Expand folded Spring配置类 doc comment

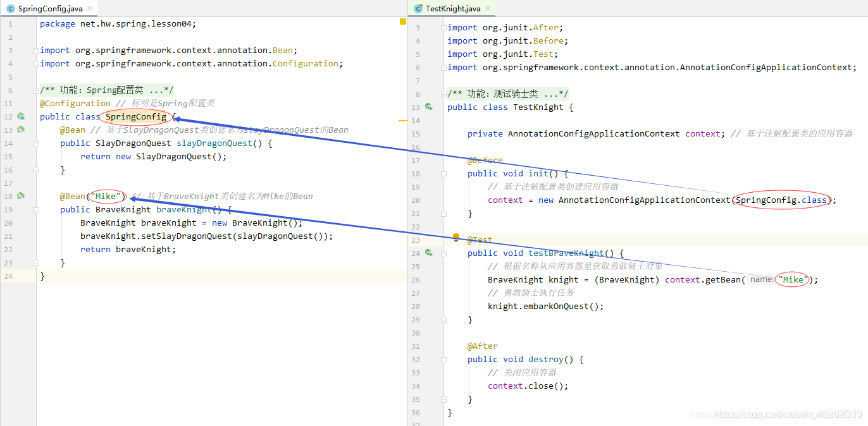36,90
